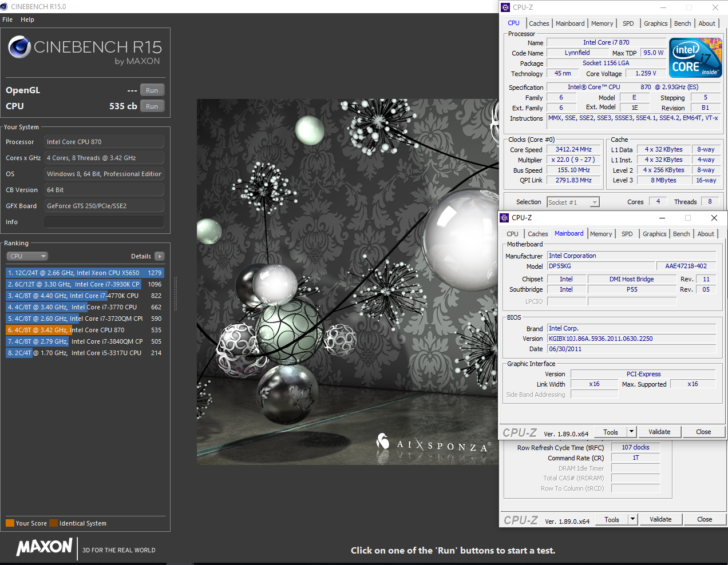The image size is (728, 565).
Task: Run the OpenGL benchmark test
Action: 152,90
